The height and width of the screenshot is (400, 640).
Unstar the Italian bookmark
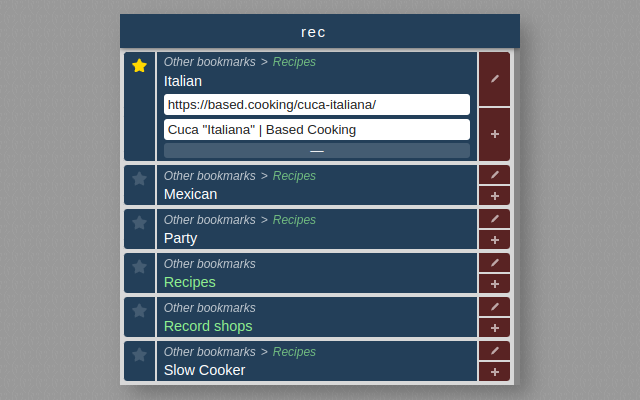pyautogui.click(x=139, y=66)
